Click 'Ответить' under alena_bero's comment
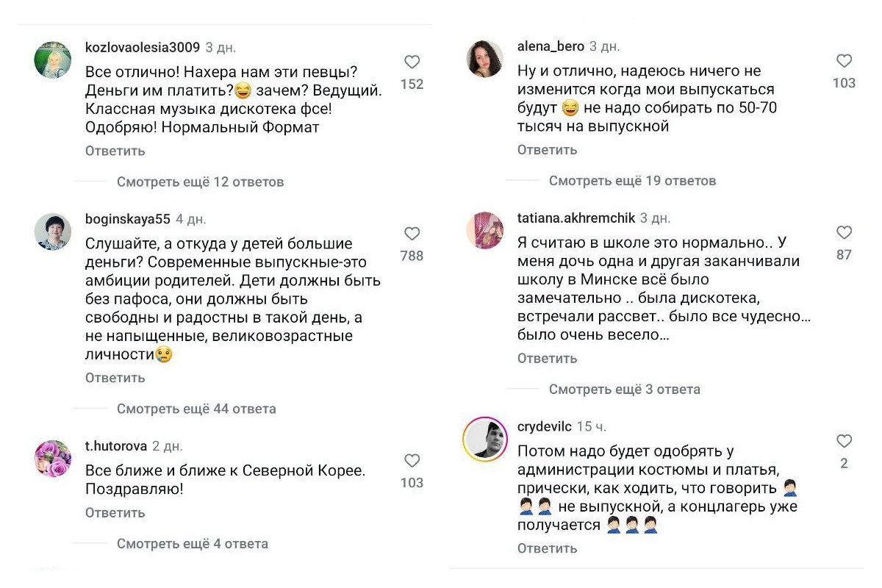This screenshot has height=588, width=882. coord(548,150)
